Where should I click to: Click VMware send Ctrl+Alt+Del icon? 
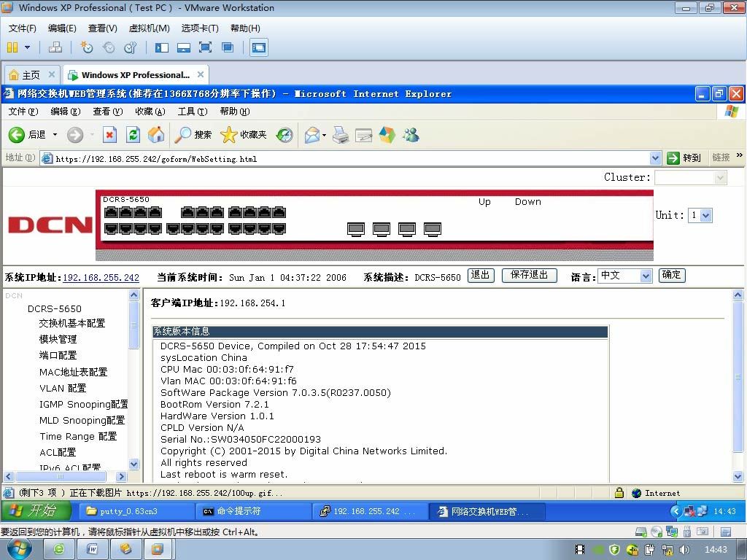(55, 47)
